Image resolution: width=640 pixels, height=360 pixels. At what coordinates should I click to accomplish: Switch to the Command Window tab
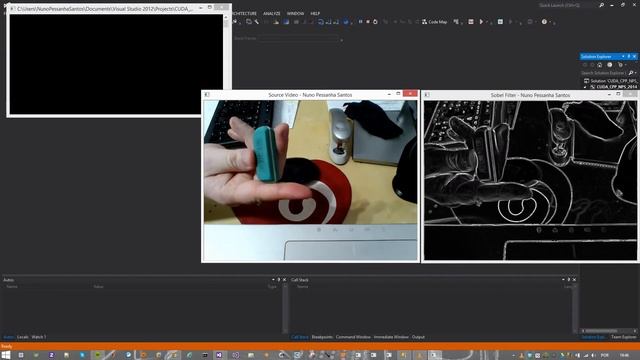coord(353,337)
